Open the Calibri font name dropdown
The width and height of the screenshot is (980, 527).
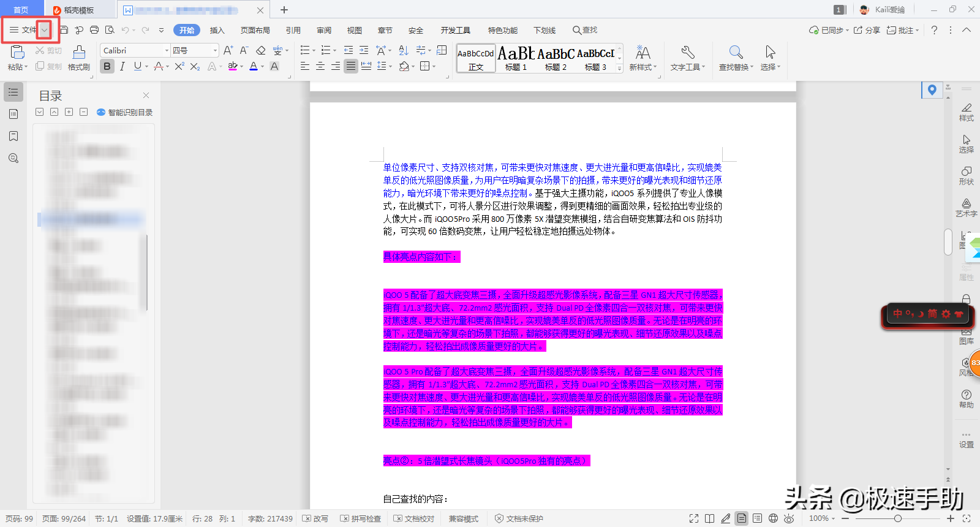point(167,50)
